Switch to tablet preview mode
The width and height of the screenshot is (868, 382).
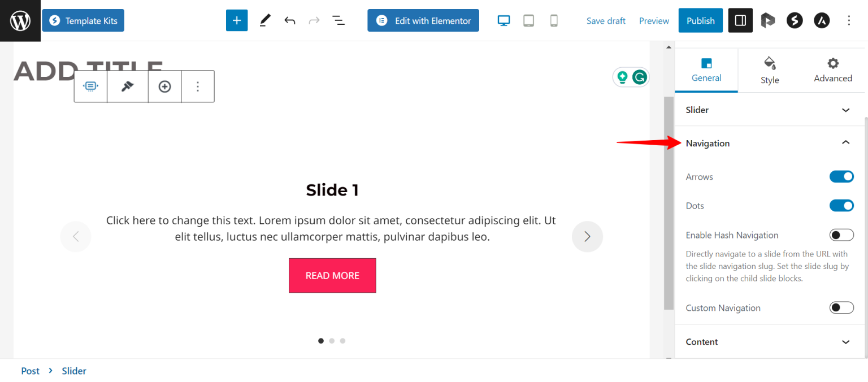pos(528,20)
